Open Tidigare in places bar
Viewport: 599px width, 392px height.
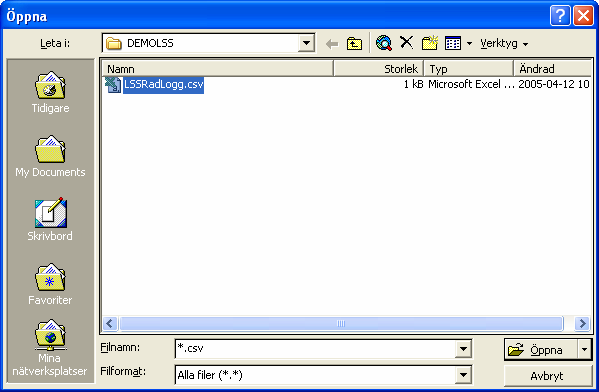point(50,92)
